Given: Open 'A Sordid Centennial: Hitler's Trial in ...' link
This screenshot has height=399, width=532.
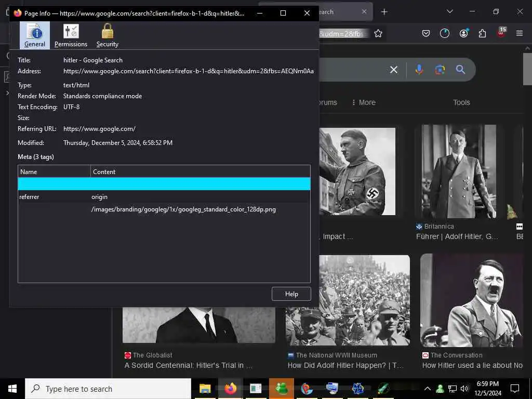Looking at the screenshot, I should coord(188,365).
